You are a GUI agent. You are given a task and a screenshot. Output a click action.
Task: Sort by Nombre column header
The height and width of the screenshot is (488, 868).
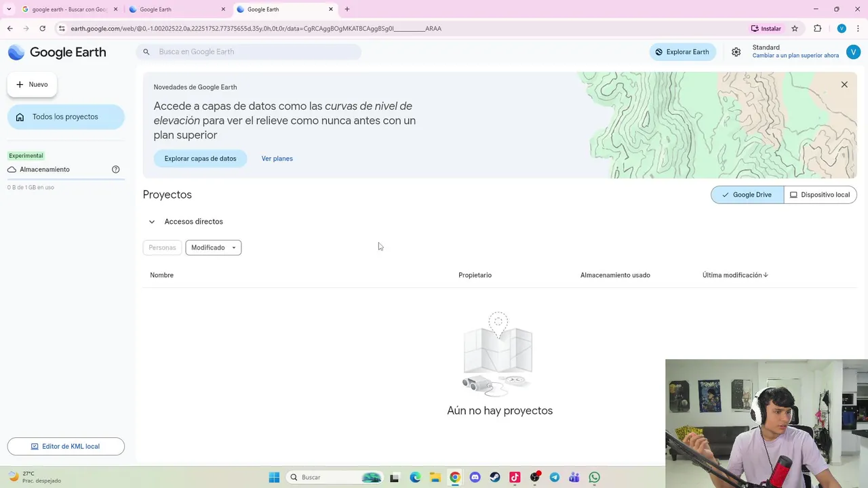click(162, 275)
